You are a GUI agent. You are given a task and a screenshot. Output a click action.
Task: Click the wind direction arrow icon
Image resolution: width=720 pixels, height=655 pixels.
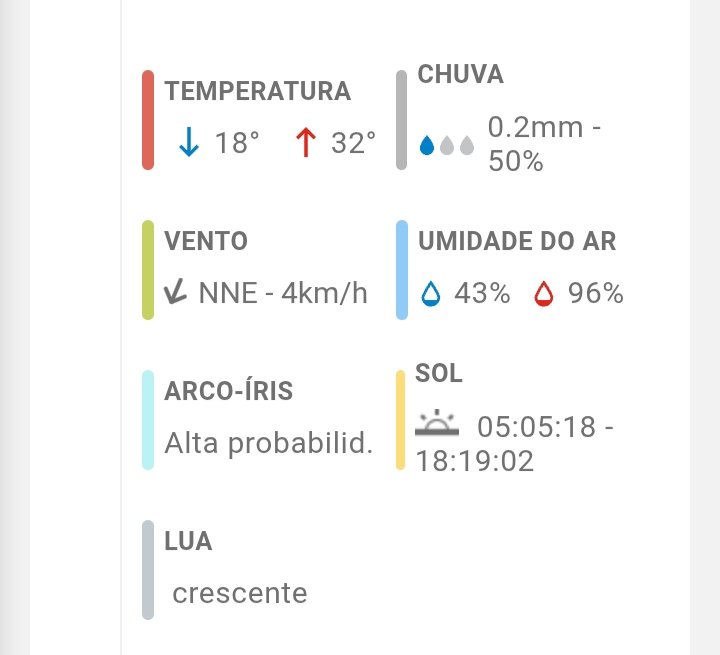pyautogui.click(x=176, y=293)
